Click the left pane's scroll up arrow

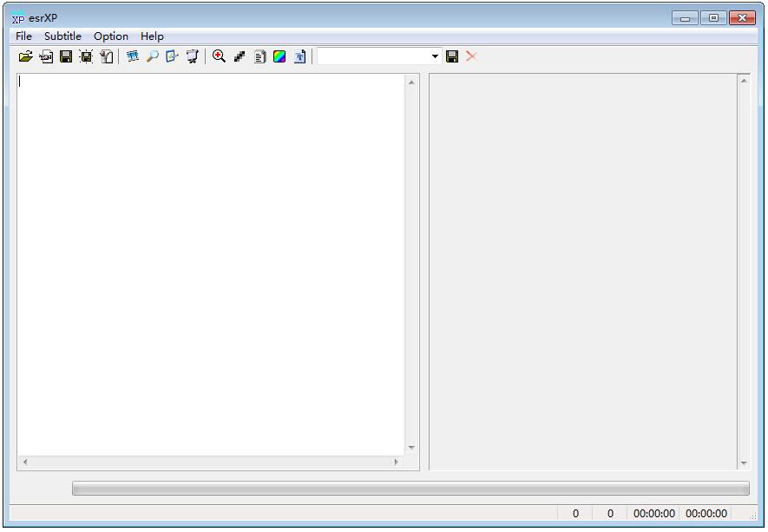[x=411, y=82]
